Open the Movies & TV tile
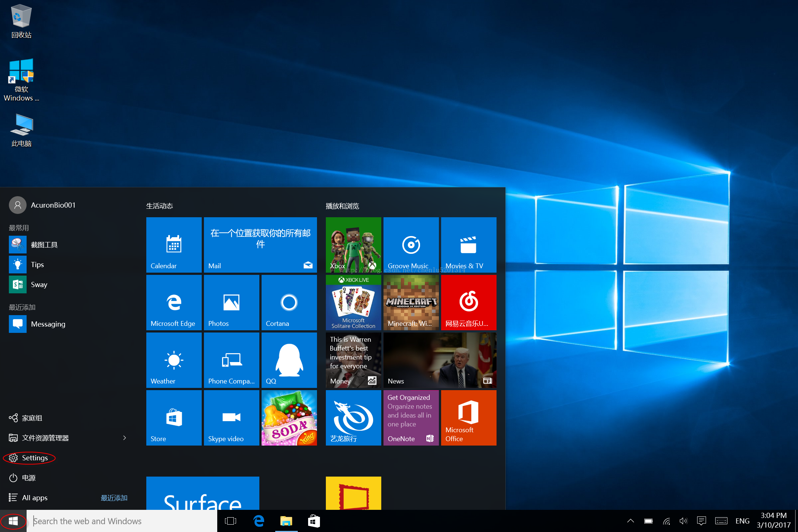The image size is (798, 532). click(469, 245)
